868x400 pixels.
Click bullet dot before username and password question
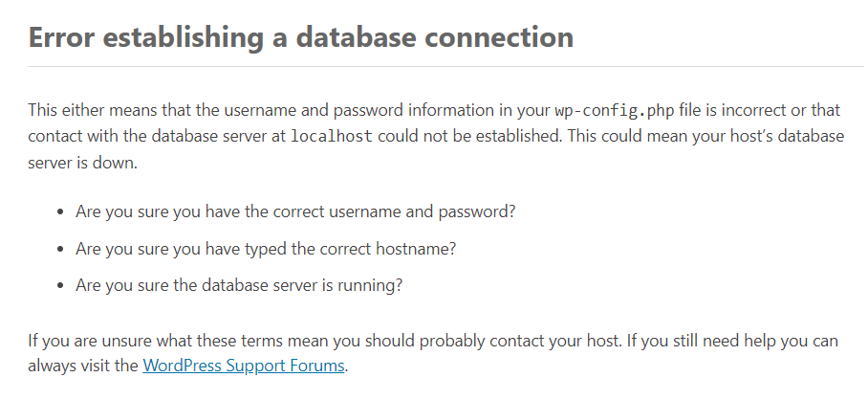pos(61,212)
